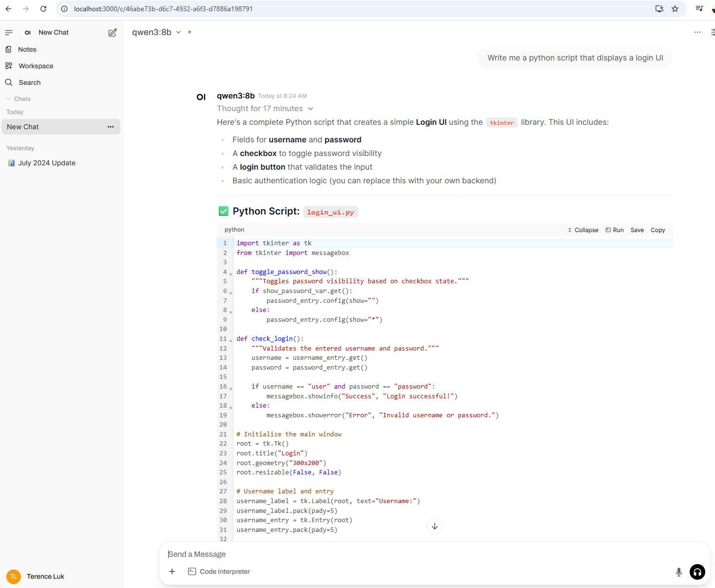This screenshot has height=588, width=715.
Task: Bookmark this page with star icon
Action: pyautogui.click(x=675, y=9)
